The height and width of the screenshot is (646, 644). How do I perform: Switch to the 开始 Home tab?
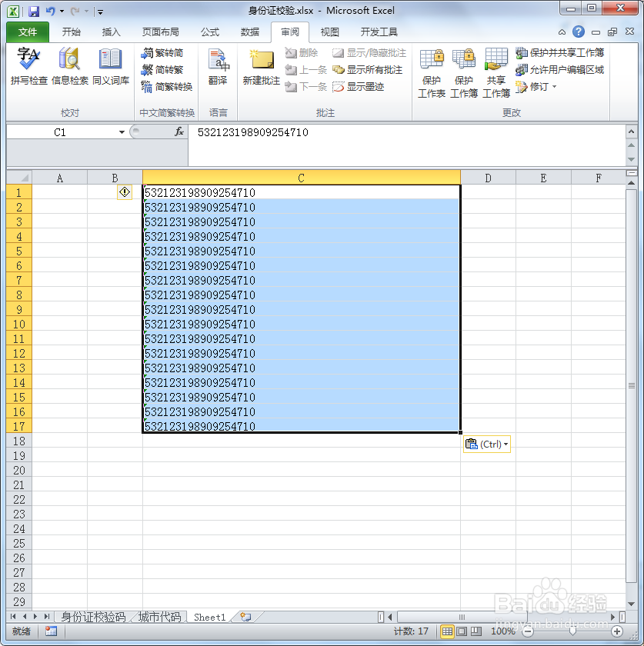coord(72,32)
